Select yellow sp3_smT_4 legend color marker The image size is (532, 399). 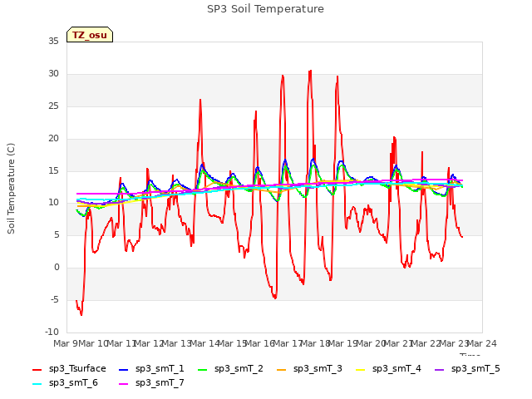360,369
